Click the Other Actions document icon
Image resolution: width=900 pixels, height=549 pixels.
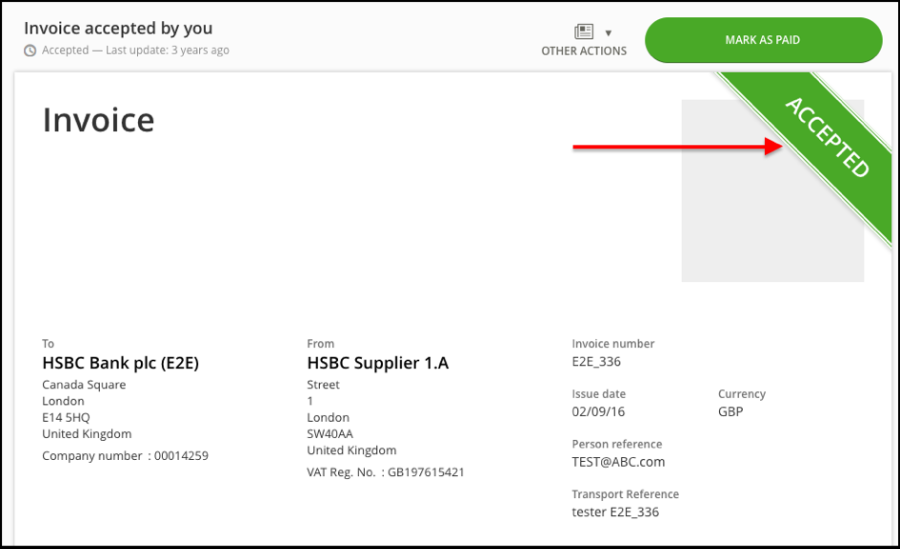[584, 31]
